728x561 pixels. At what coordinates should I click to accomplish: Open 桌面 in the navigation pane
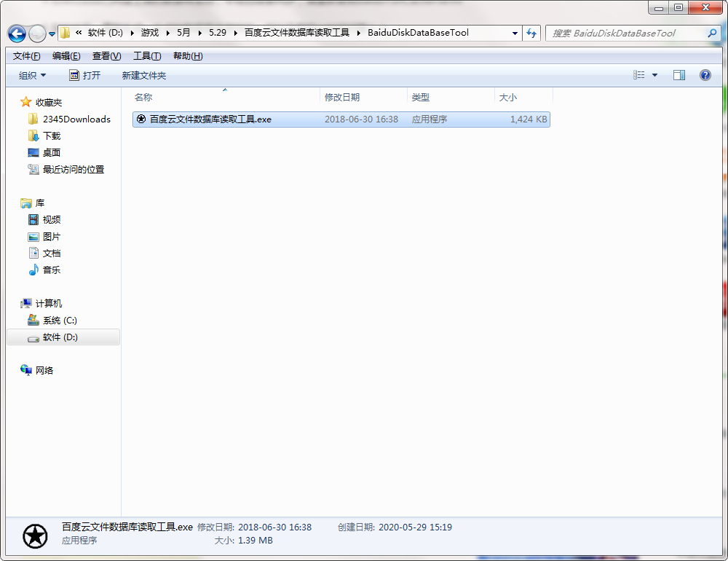pyautogui.click(x=52, y=152)
